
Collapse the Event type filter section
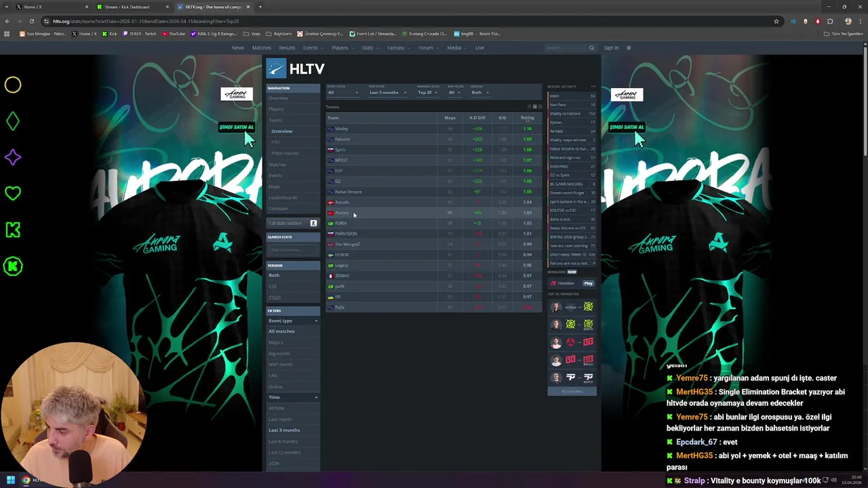(316, 321)
